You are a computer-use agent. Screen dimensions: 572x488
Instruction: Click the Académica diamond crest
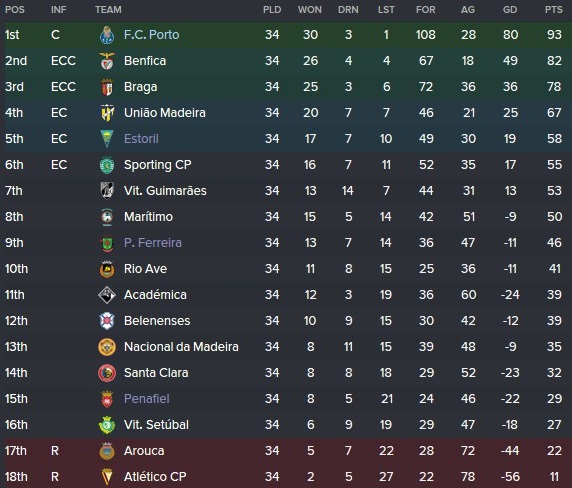point(107,295)
